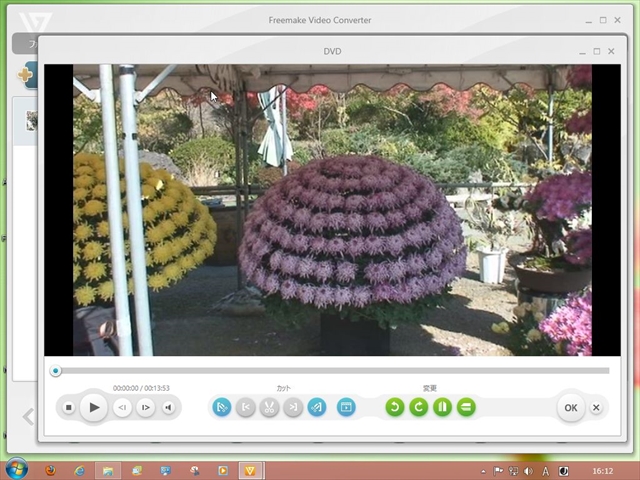Confirm edits with OK button
The width and height of the screenshot is (640, 480).
pos(570,407)
